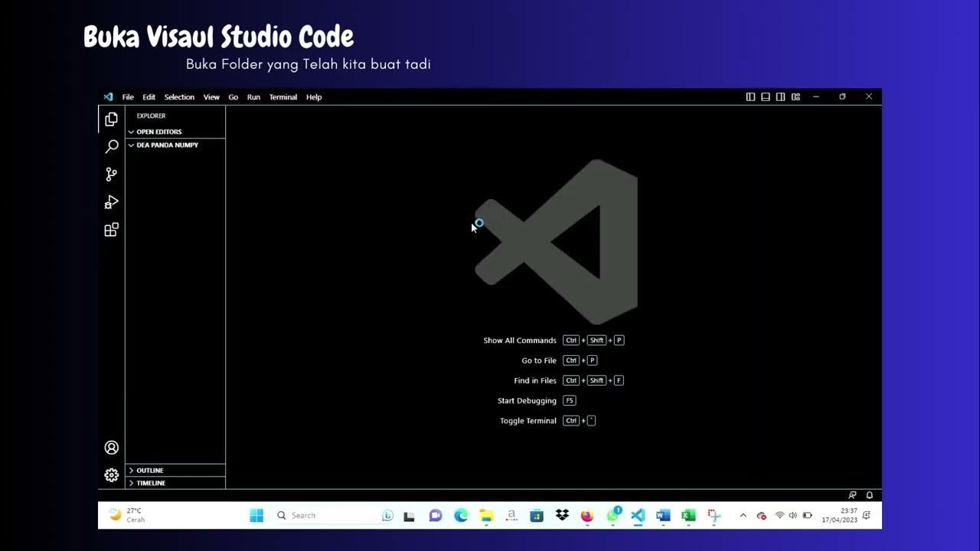Click the Wi-Fi icon in system tray
The width and height of the screenshot is (980, 551).
779,516
